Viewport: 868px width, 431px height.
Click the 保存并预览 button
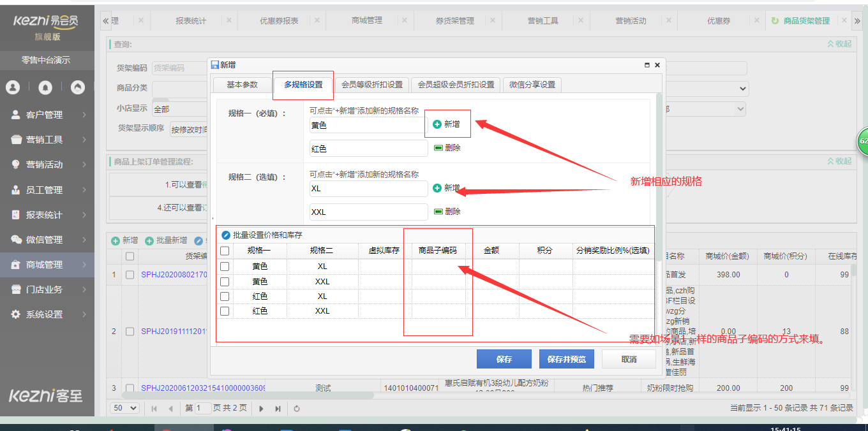[x=567, y=359]
